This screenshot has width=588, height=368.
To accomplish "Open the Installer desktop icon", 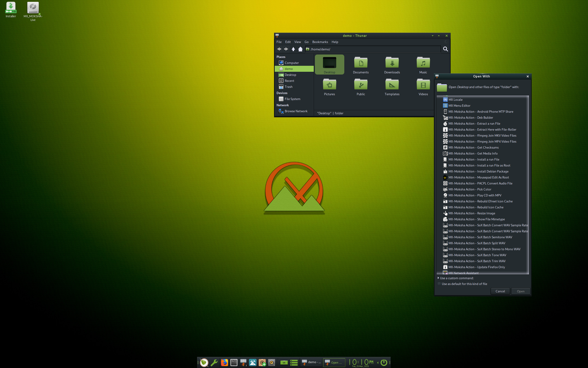I will point(11,10).
